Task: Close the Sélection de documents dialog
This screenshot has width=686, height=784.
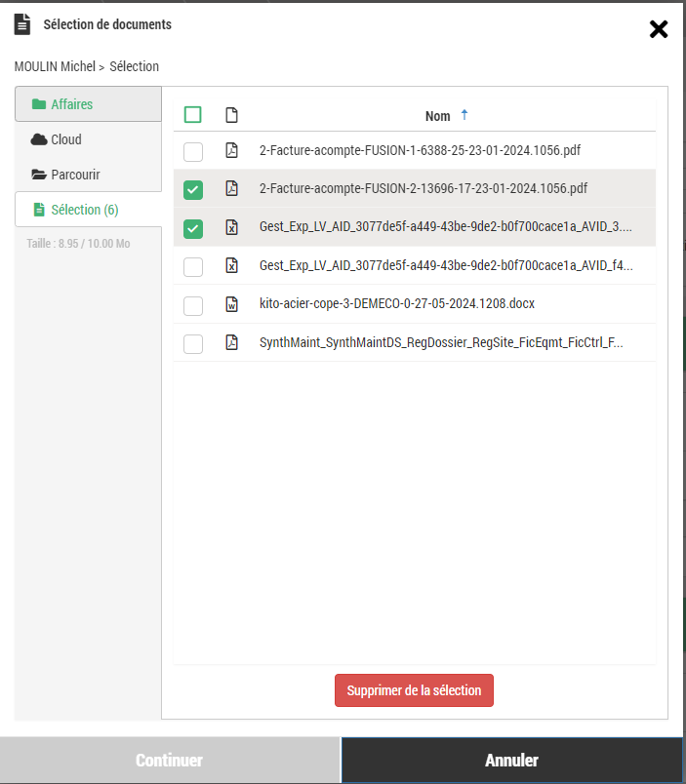Action: 659,29
